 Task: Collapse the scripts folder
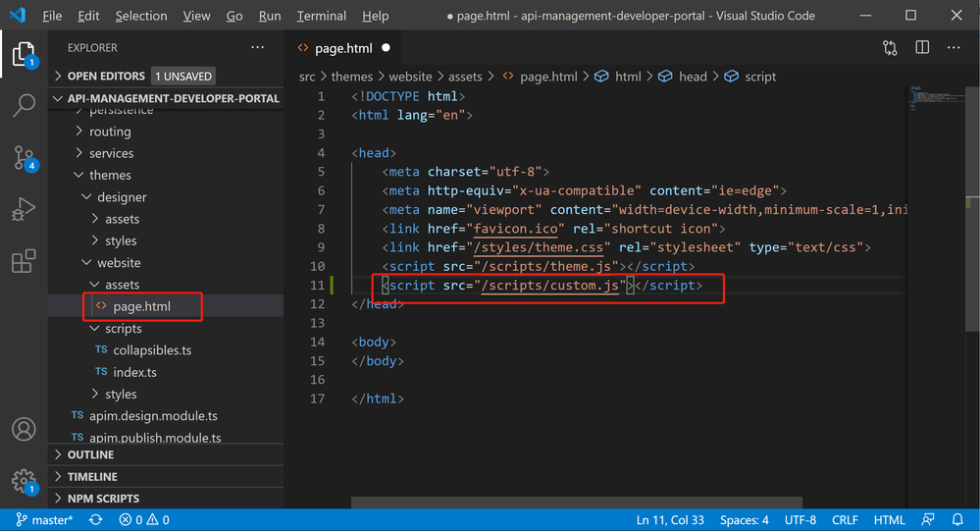pos(166,329)
